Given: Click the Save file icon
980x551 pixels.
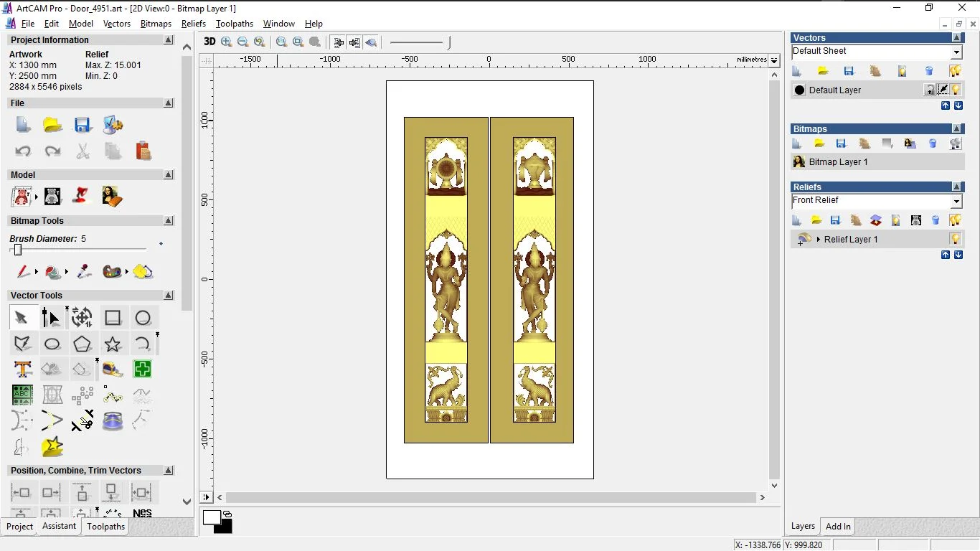Looking at the screenshot, I should click(x=83, y=125).
